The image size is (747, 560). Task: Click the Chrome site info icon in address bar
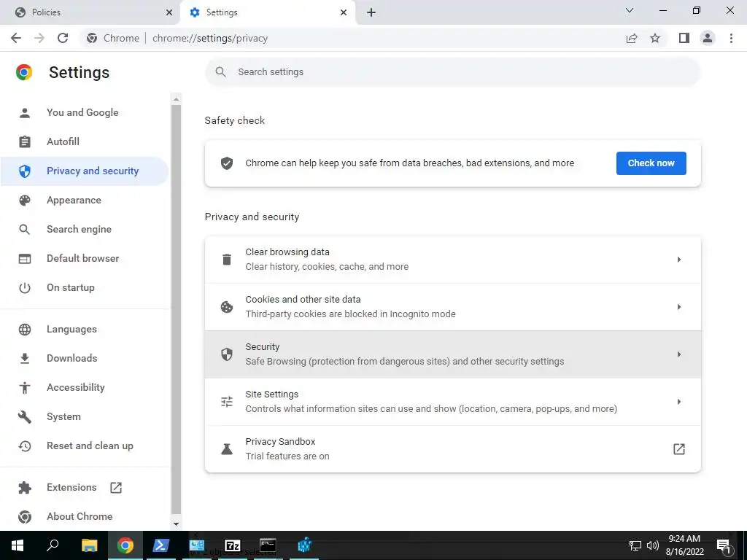pos(92,38)
